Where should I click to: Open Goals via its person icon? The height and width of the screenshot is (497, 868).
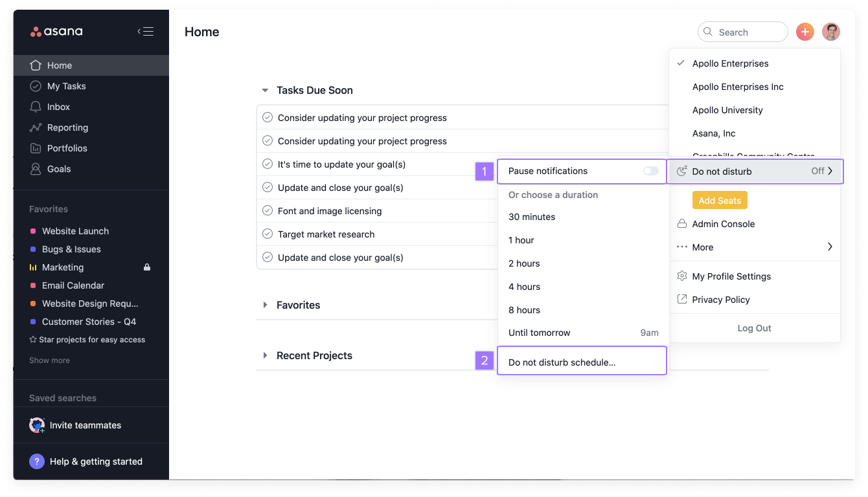(x=36, y=169)
